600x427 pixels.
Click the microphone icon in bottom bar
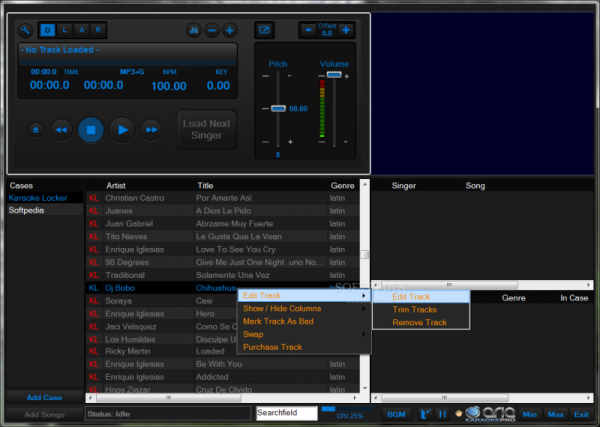(x=426, y=414)
